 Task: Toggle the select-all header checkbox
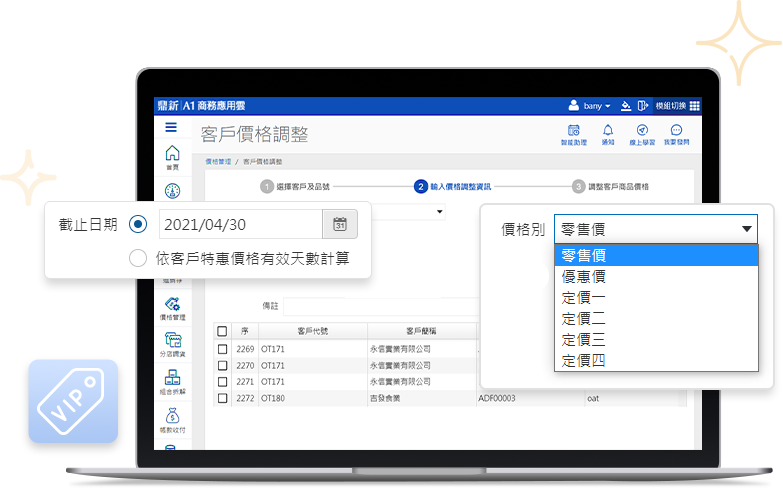(x=222, y=331)
